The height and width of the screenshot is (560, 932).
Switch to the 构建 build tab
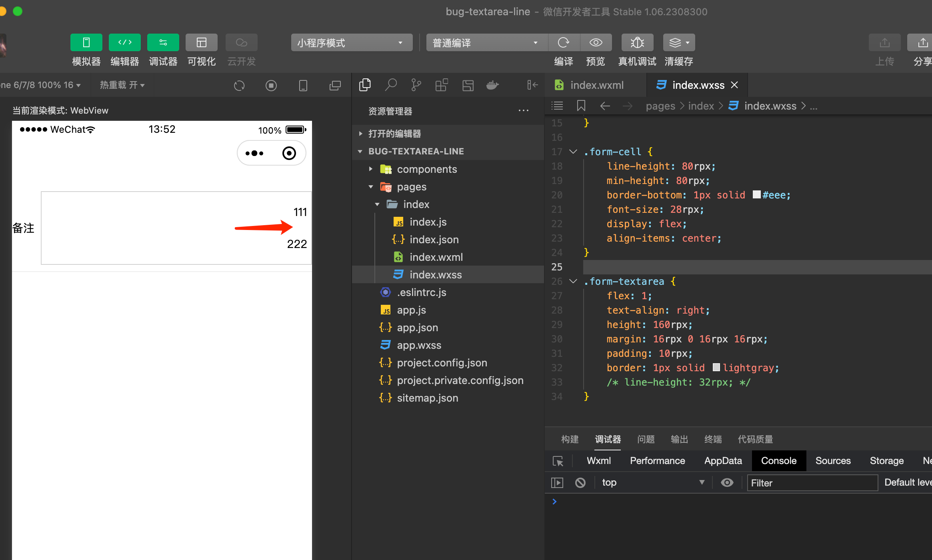pyautogui.click(x=570, y=439)
